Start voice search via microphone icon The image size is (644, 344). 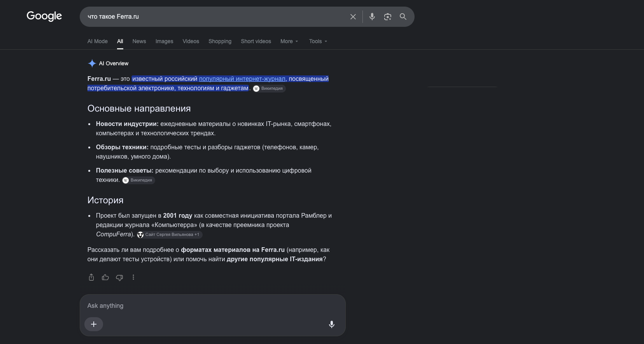click(372, 17)
